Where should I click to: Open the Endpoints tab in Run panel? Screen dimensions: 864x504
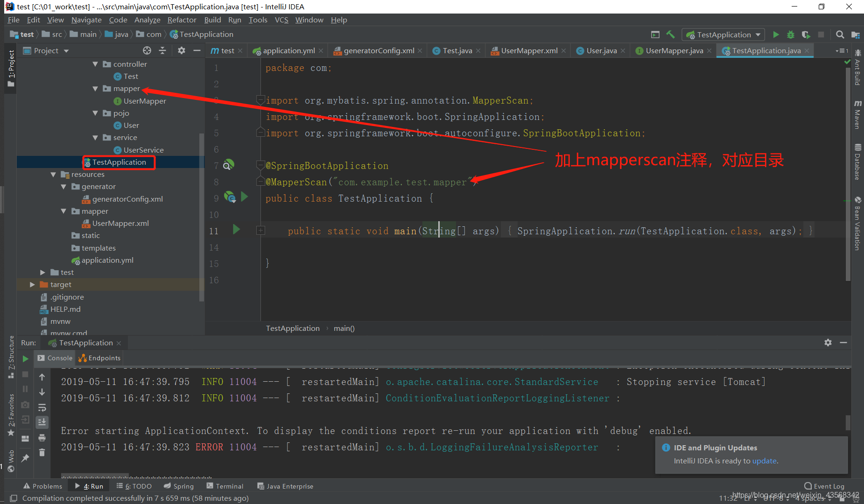click(x=99, y=358)
